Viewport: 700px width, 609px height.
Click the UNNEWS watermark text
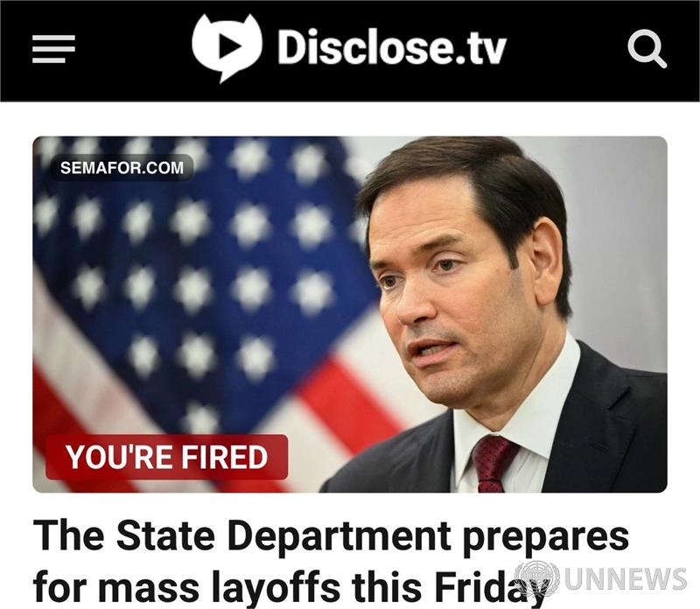(626, 579)
